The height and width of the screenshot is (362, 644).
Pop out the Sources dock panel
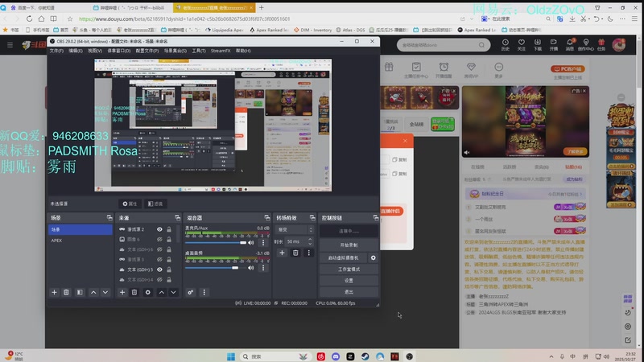pyautogui.click(x=177, y=218)
